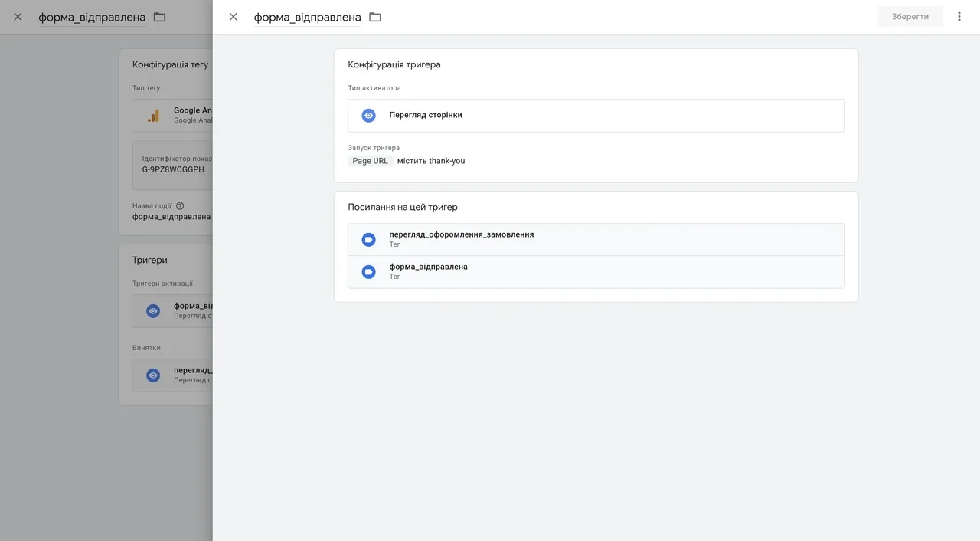Click eye icon of exception trigger перегляд_
980x541 pixels.
[x=153, y=375]
